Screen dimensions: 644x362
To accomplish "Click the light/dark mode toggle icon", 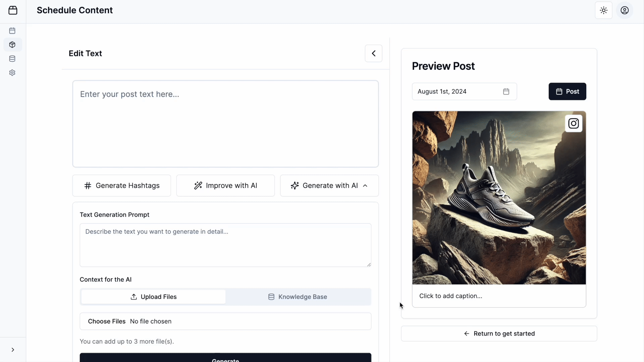I will click(604, 10).
